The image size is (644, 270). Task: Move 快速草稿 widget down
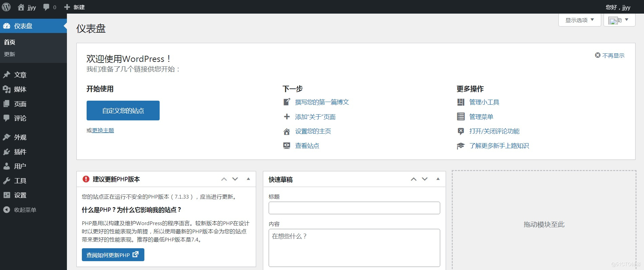point(425,179)
